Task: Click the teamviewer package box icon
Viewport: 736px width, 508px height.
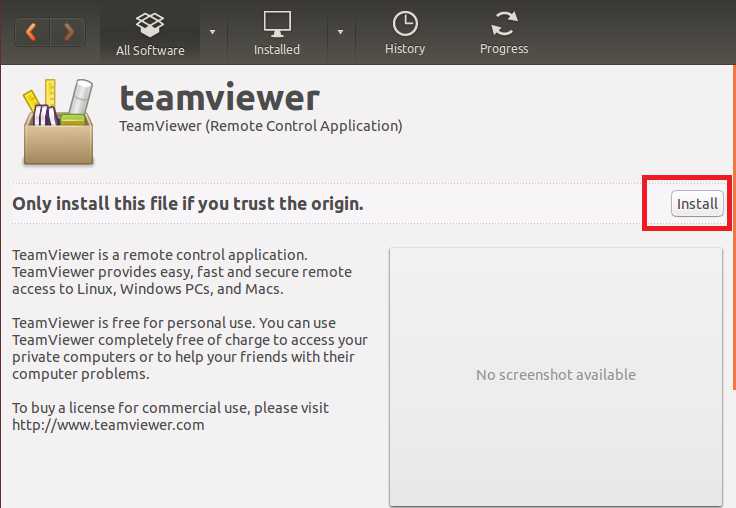Action: click(58, 122)
